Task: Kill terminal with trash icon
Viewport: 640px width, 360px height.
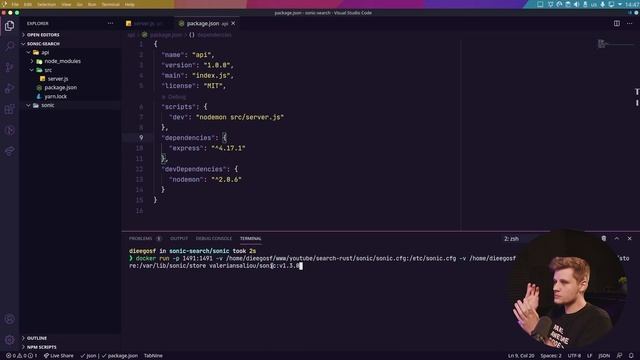Action: click(x=604, y=238)
